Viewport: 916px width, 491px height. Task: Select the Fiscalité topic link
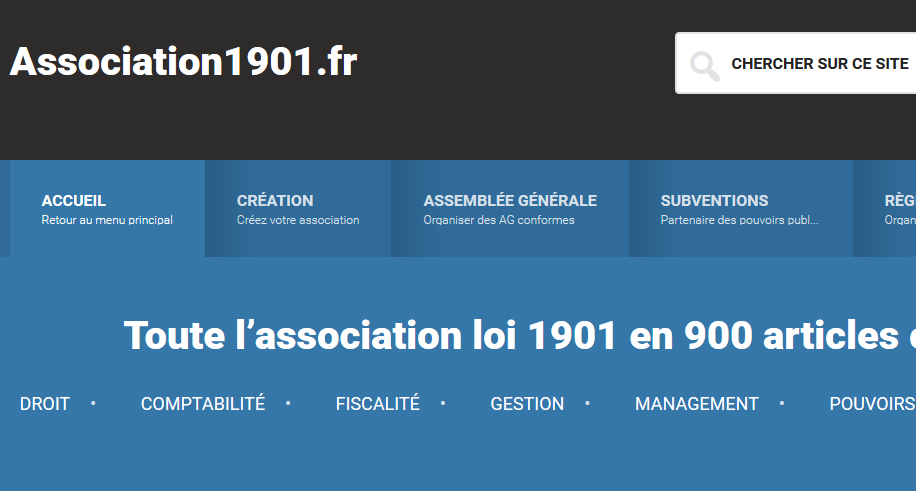[x=377, y=404]
